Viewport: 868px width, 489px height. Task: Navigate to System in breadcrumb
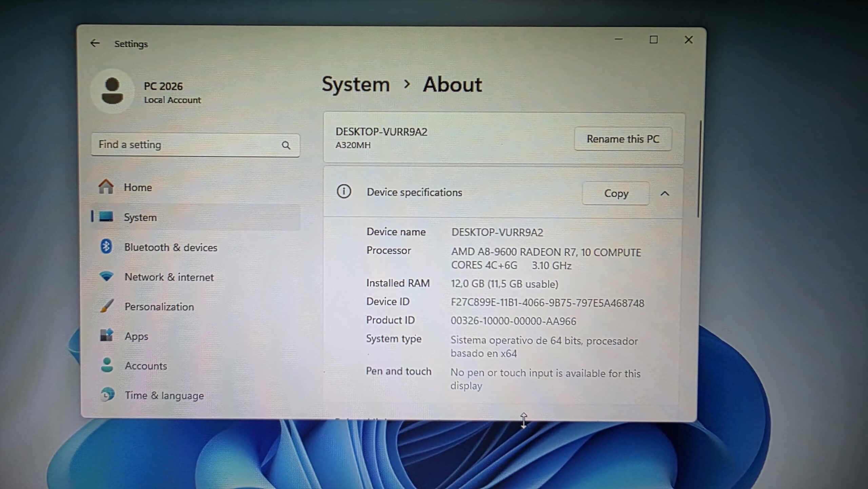click(x=355, y=84)
